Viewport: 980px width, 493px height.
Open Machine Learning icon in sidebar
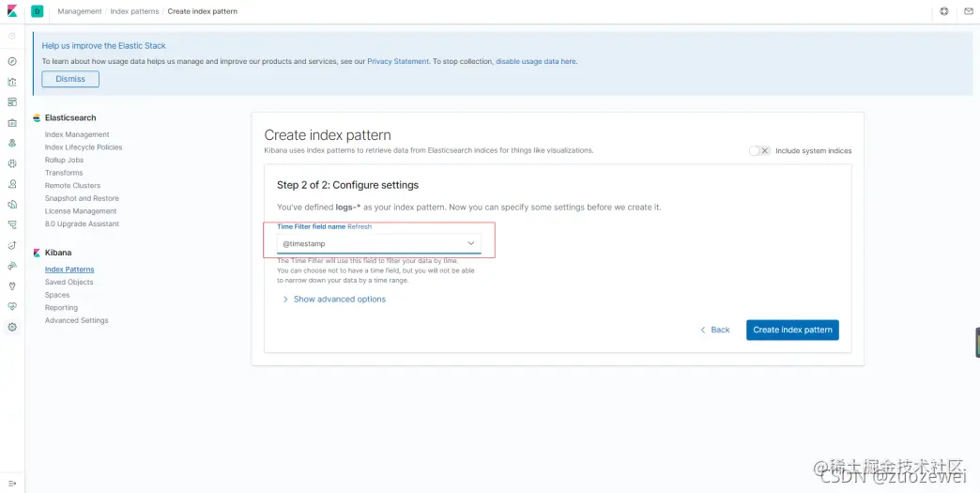coord(12,163)
